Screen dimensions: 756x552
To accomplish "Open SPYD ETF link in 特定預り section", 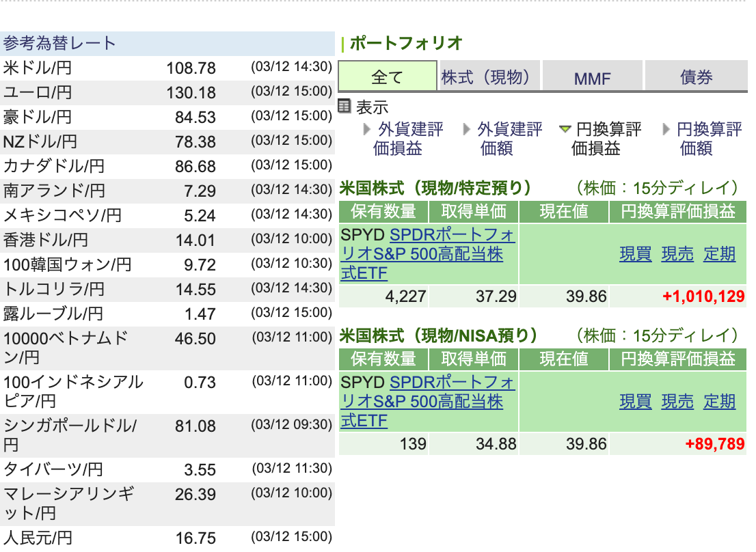I will point(428,254).
